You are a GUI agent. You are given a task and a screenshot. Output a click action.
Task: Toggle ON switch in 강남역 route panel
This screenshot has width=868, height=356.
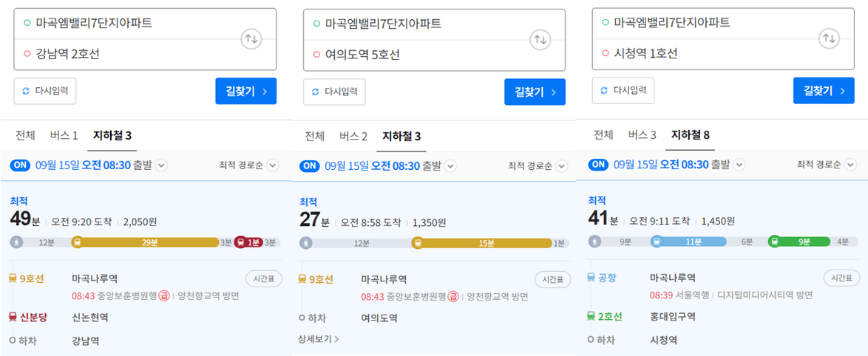coord(20,165)
